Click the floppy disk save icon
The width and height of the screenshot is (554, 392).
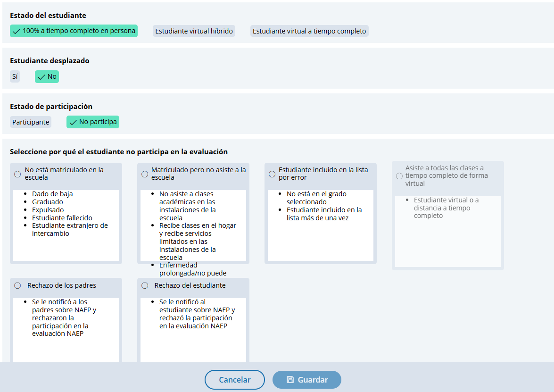point(290,380)
